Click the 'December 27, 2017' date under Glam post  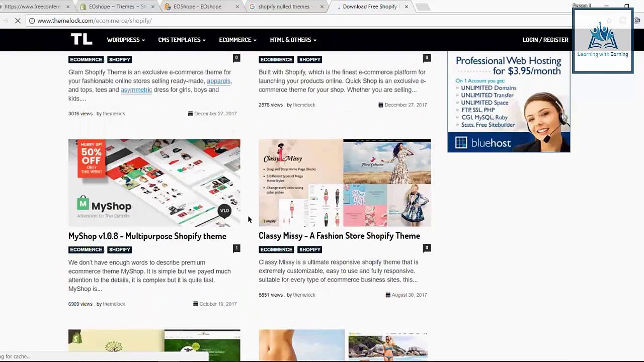point(215,114)
